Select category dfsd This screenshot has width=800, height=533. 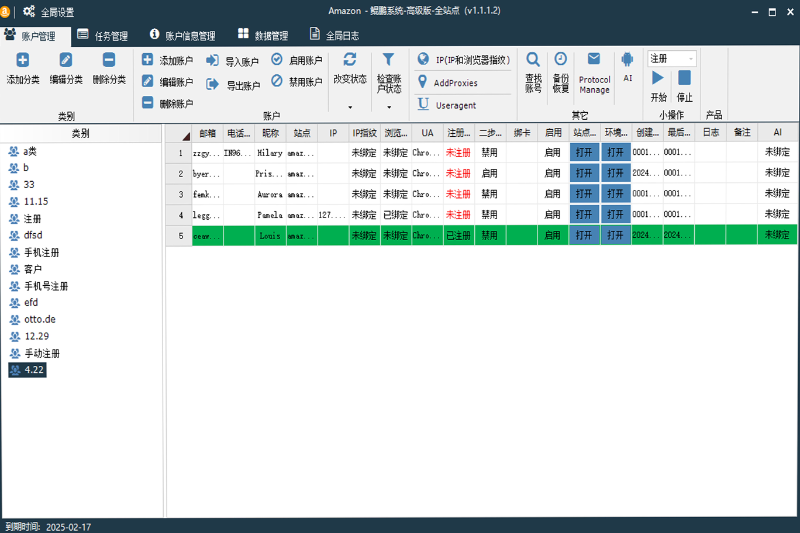(33, 235)
